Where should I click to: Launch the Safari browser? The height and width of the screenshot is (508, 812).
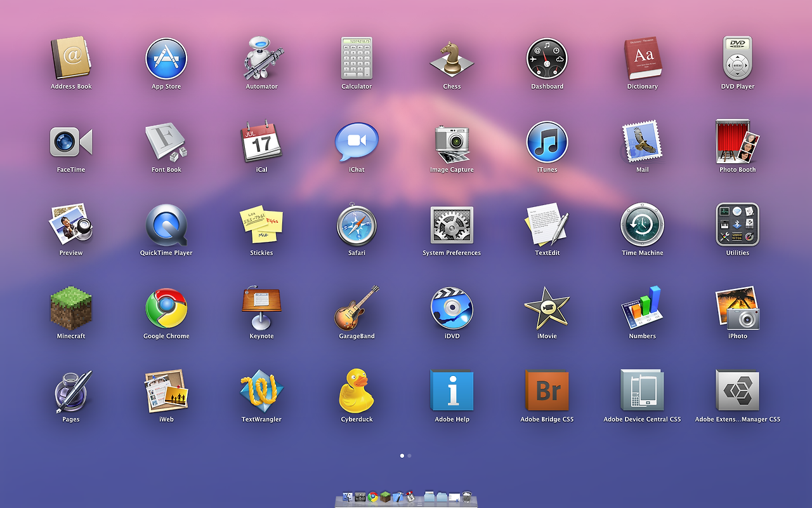pyautogui.click(x=357, y=225)
